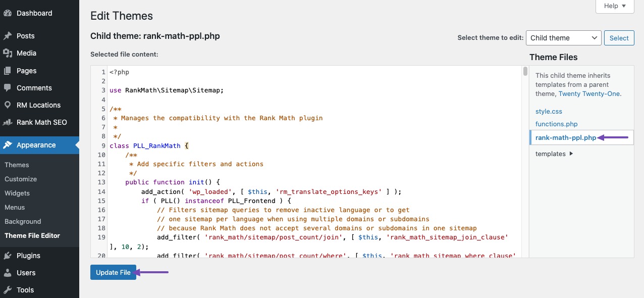Image resolution: width=644 pixels, height=298 pixels.
Task: Open Widgets submenu item
Action: point(17,193)
